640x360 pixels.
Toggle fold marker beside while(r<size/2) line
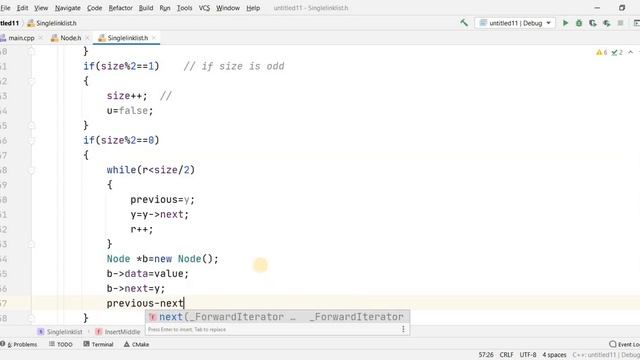tap(31, 170)
